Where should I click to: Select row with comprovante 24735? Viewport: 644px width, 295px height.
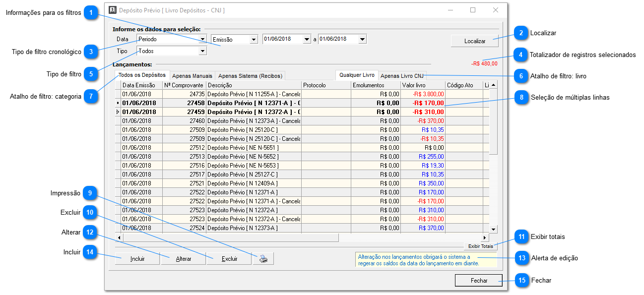click(302, 93)
